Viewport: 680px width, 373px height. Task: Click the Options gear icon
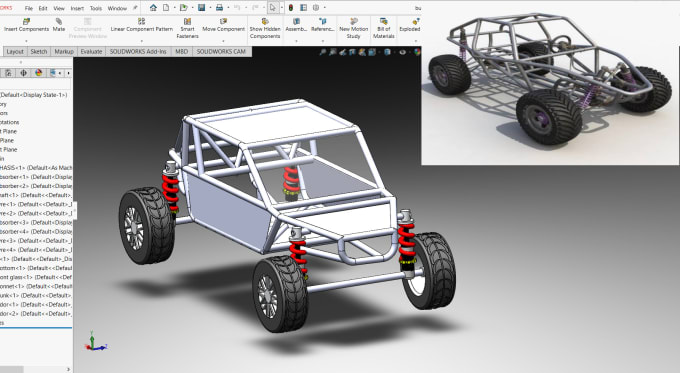(316, 8)
